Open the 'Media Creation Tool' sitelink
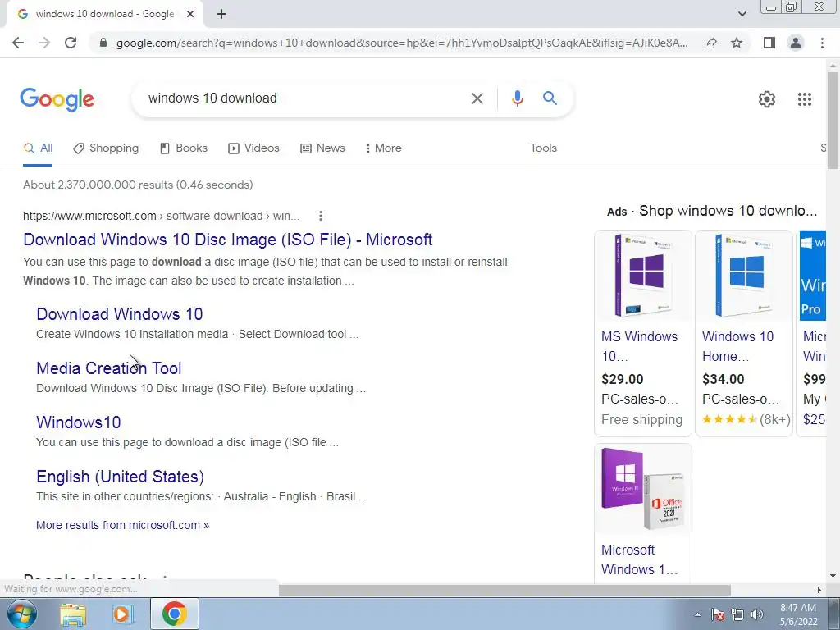840x630 pixels. point(109,368)
